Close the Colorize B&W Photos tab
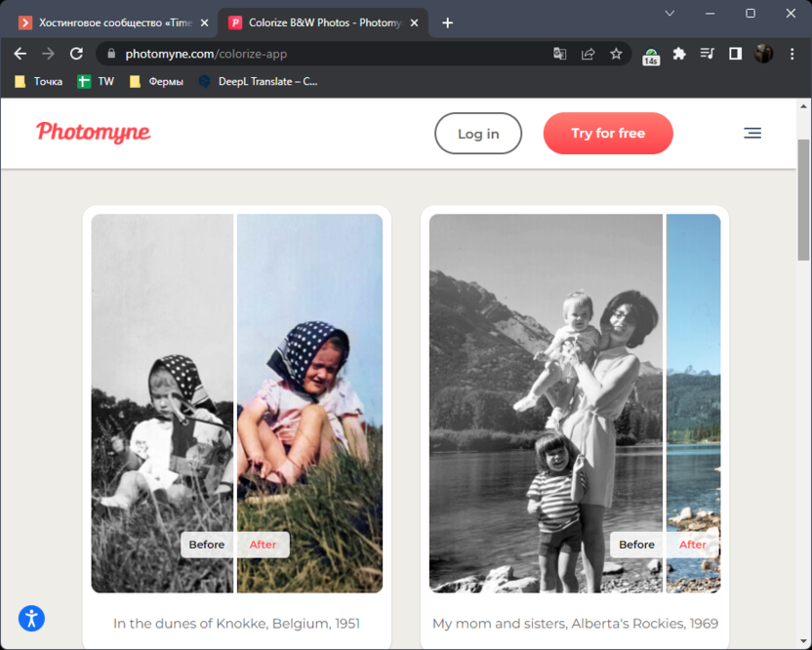812x650 pixels. (x=414, y=22)
